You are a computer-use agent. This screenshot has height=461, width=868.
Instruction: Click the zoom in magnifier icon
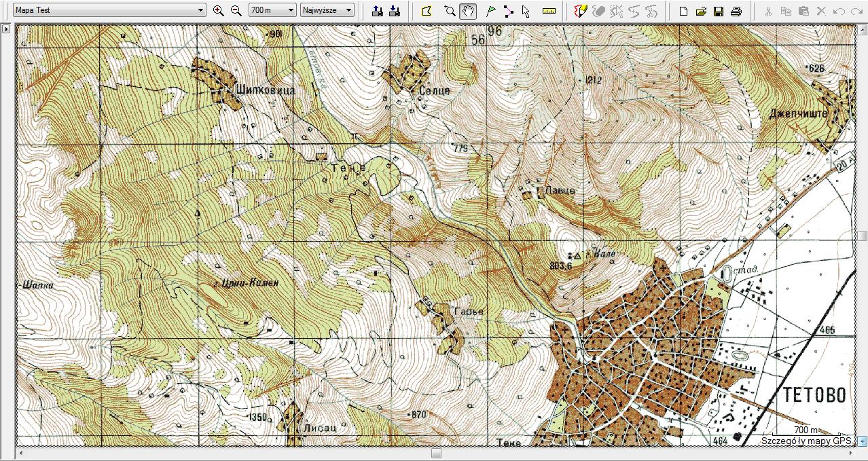(x=218, y=10)
